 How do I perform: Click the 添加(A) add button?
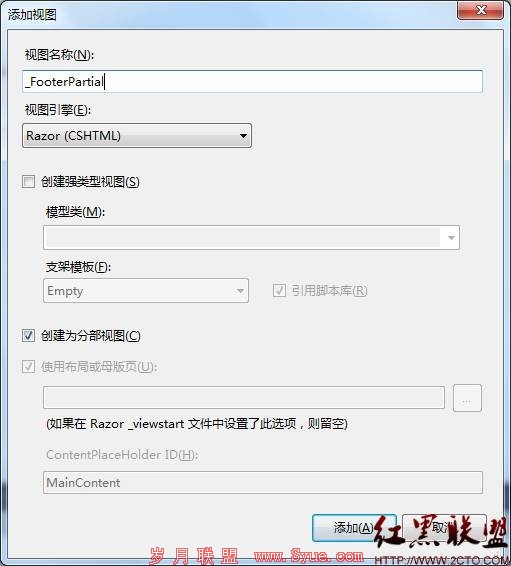coord(354,528)
